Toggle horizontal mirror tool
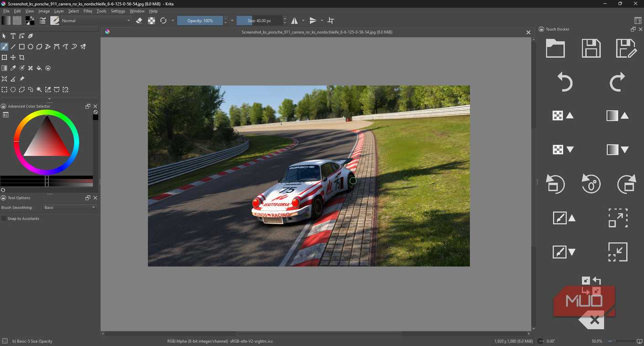This screenshot has width=644, height=346. (x=295, y=21)
